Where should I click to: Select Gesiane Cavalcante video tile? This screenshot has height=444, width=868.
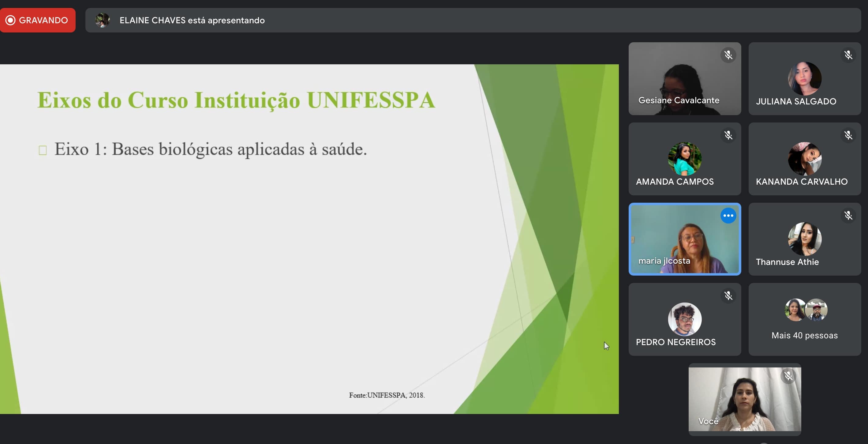click(685, 79)
